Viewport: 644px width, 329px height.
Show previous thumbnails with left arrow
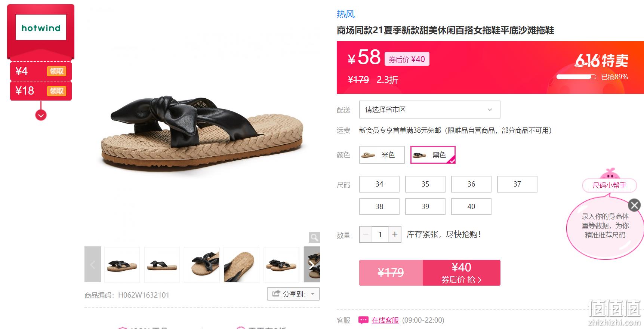tap(93, 264)
